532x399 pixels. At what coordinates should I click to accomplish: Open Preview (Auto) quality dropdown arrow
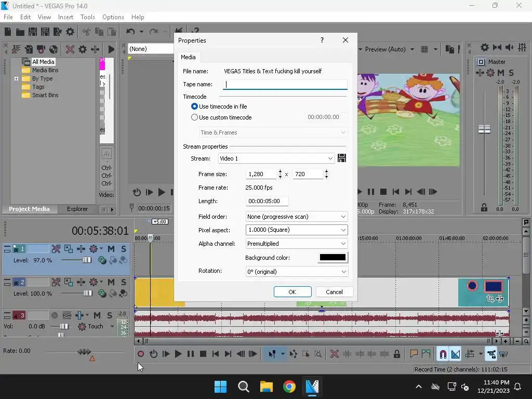[412, 49]
